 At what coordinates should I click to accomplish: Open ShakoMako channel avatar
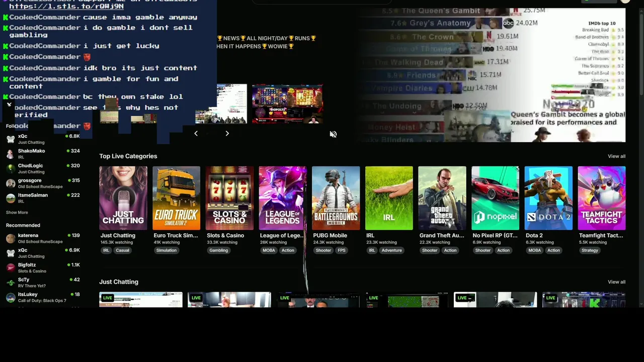11,153
